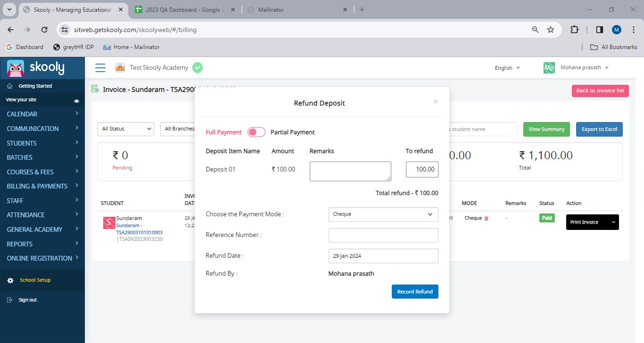Image resolution: width=644 pixels, height=343 pixels.
Task: Toggle View your site eye icon
Action: click(x=76, y=101)
